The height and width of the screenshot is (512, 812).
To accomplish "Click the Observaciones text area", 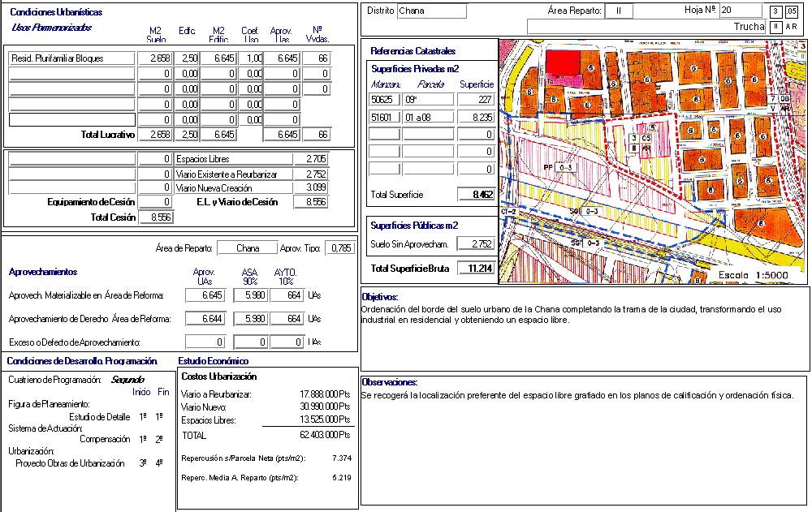I will pos(585,438).
